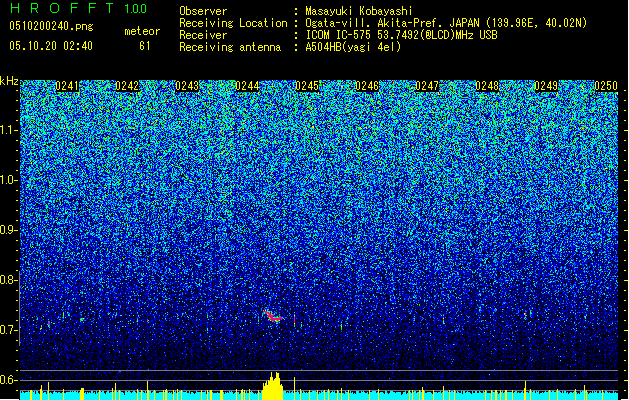
Task: Click the meteor count 61
Action: click(145, 46)
